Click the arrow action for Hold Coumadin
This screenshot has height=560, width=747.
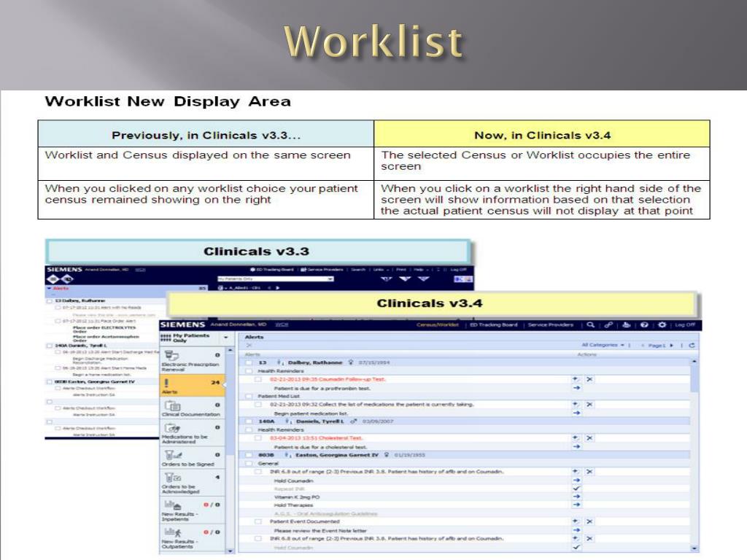click(x=576, y=481)
